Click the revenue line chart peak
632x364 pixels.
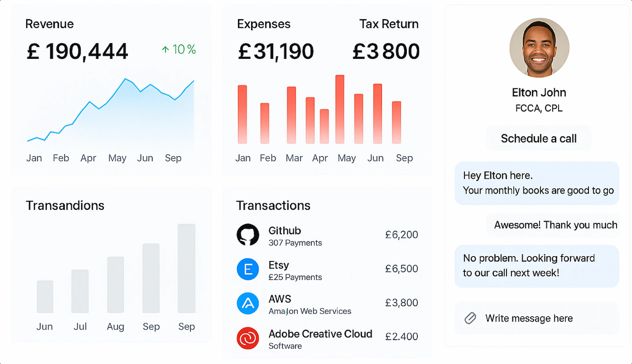(125, 79)
